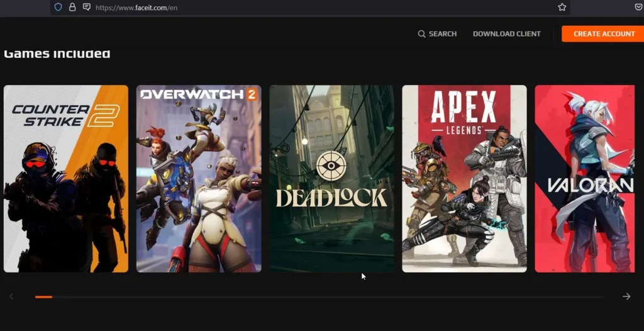This screenshot has width=644, height=331.
Task: Click the Games included heading
Action: 57,53
